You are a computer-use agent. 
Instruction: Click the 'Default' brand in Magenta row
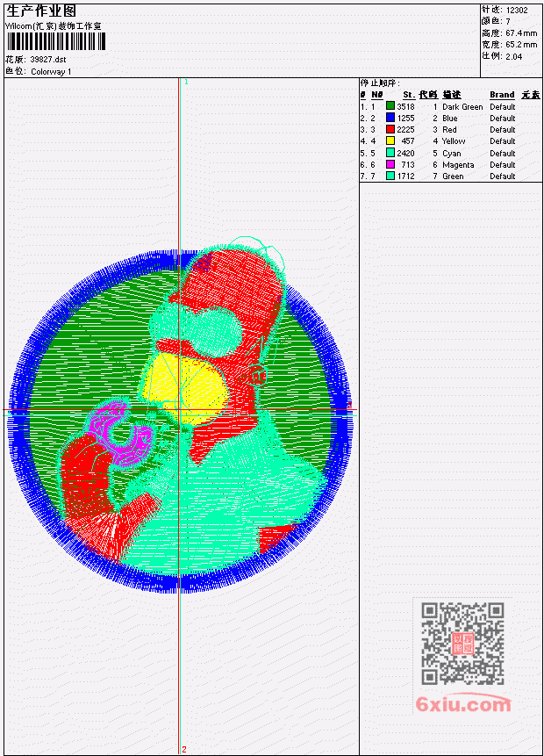pyautogui.click(x=503, y=165)
